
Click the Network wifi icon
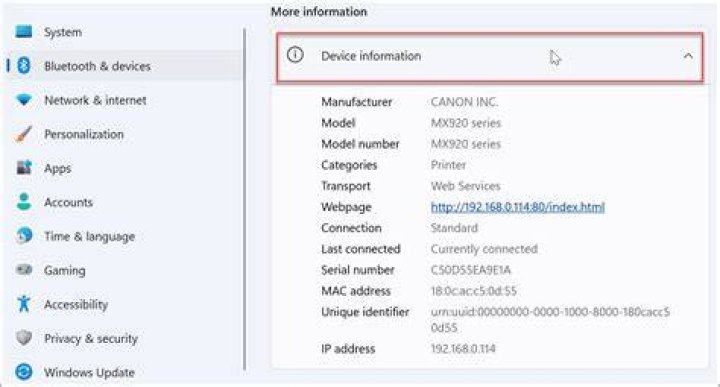coord(24,100)
